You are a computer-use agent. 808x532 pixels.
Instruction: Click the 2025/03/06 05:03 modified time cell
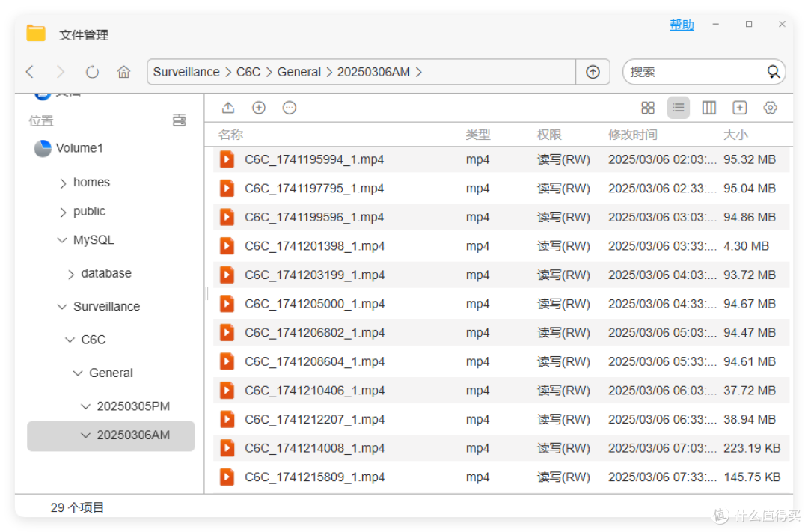(x=662, y=332)
